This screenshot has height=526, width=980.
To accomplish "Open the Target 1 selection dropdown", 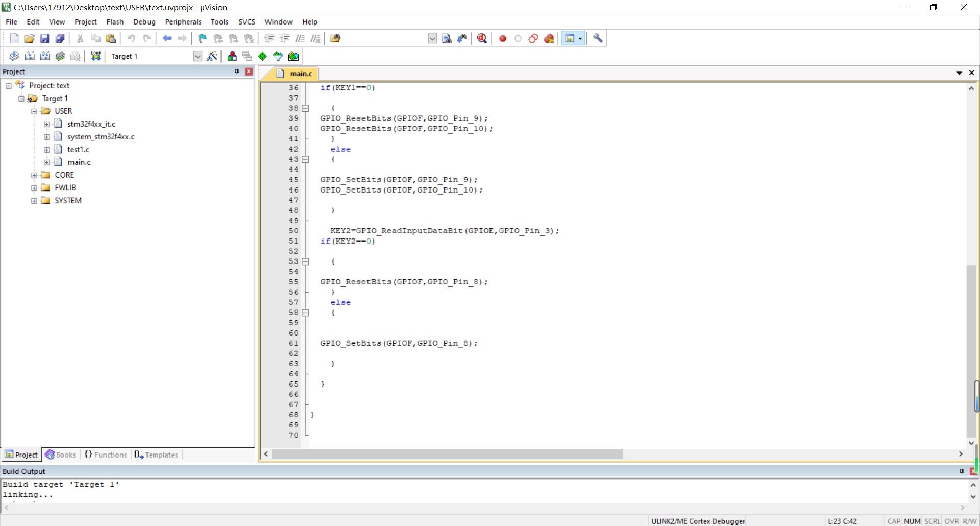I will (x=198, y=56).
